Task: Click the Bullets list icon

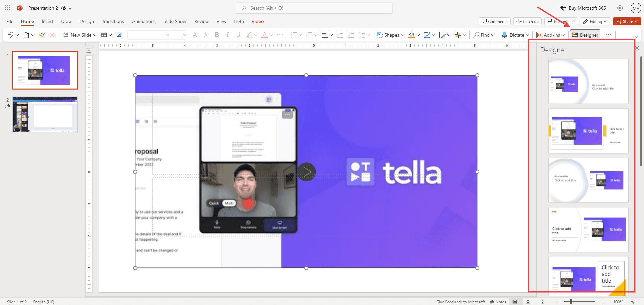Action: tap(294, 35)
